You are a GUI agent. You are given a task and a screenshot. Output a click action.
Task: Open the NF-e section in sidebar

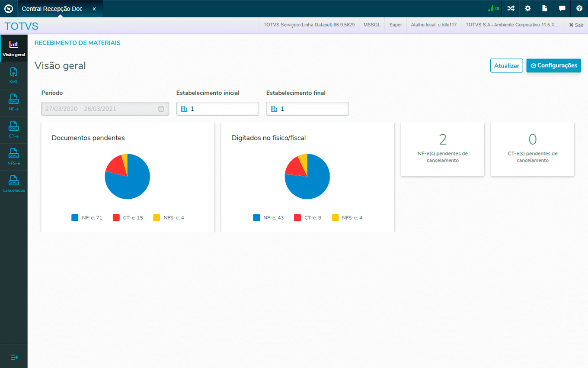click(13, 102)
